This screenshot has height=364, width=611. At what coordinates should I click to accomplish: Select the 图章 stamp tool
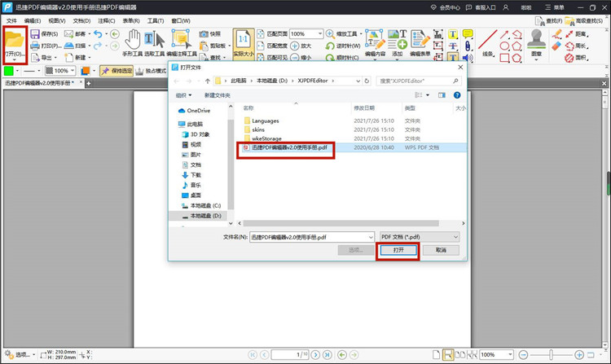pyautogui.click(x=537, y=43)
